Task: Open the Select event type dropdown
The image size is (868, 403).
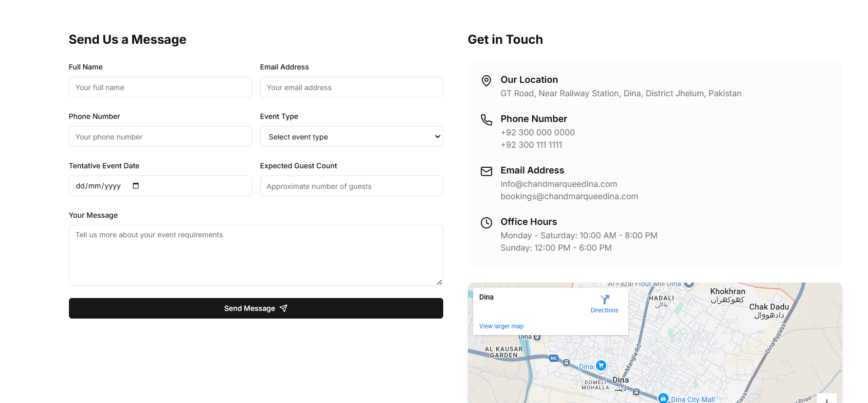Action: (x=351, y=137)
